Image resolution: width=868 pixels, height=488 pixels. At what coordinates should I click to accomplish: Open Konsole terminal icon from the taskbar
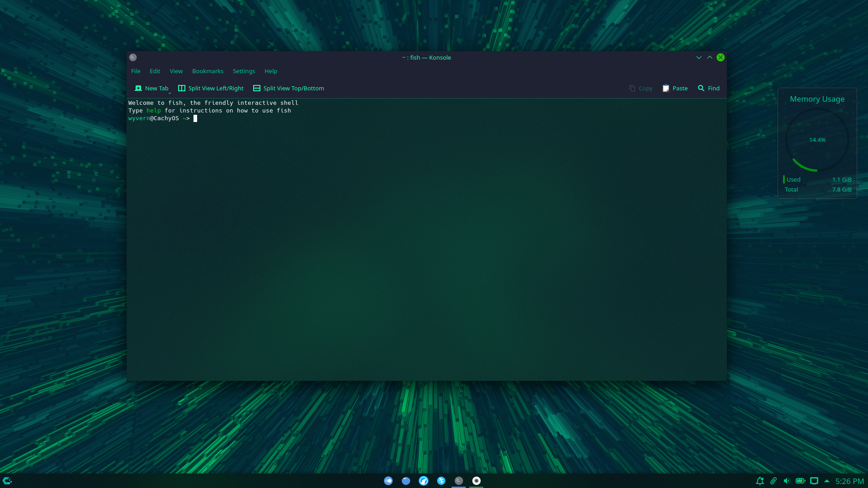458,480
